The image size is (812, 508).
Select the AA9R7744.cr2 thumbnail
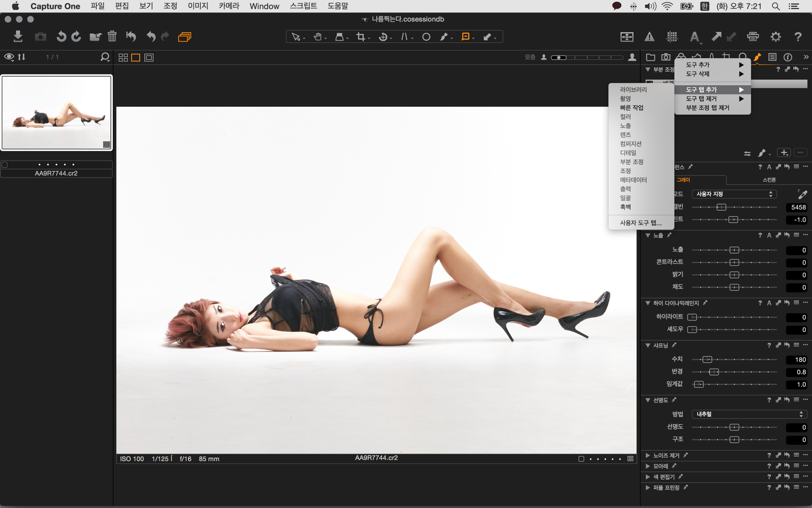(x=57, y=113)
